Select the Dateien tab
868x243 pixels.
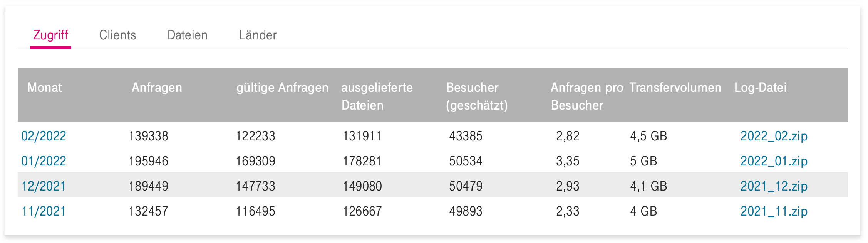point(188,35)
